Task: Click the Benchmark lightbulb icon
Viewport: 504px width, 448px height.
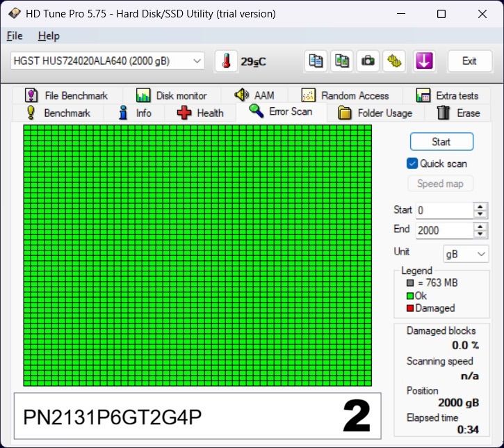Action: click(31, 113)
